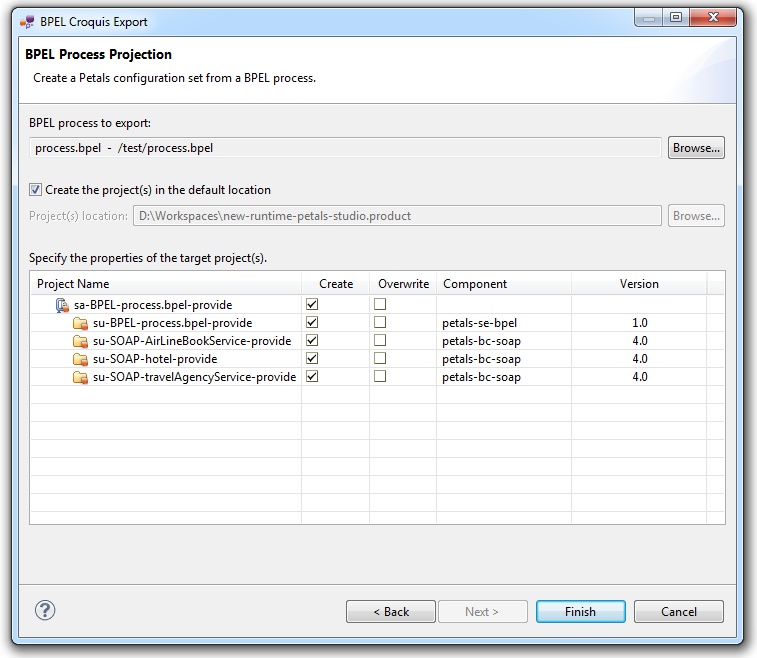
Task: Toggle Overwrite for sa-BPEL-process.bpel-provide
Action: pyautogui.click(x=379, y=305)
